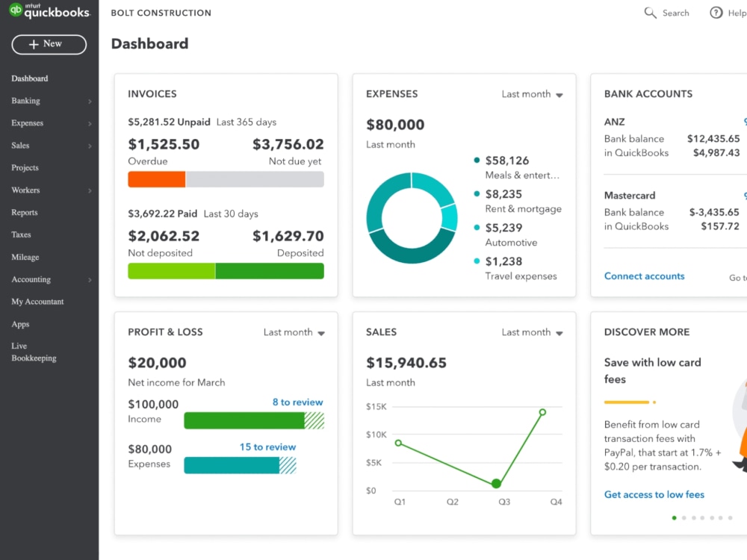Screen dimensions: 747x560
Task: Click the 8 to review income link
Action: coord(297,402)
